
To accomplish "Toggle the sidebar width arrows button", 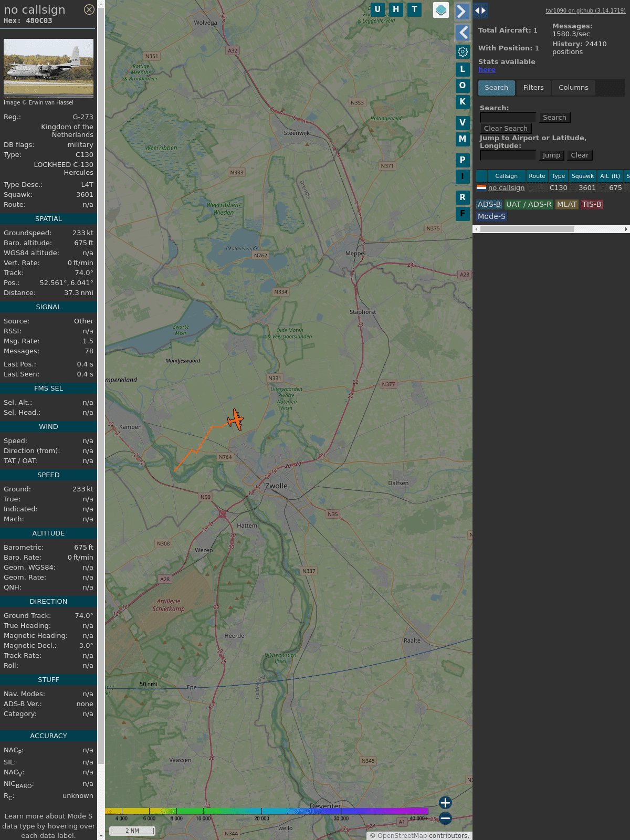I will (480, 10).
